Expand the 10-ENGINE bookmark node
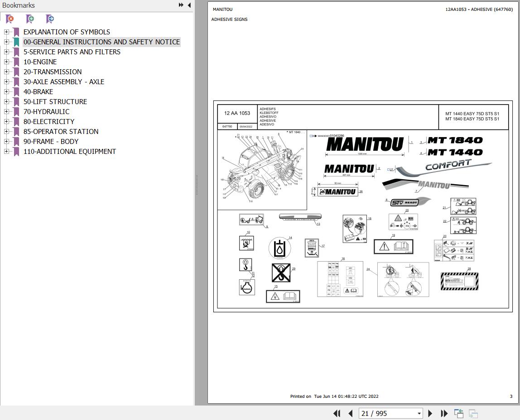The image size is (520, 420). (x=6, y=62)
